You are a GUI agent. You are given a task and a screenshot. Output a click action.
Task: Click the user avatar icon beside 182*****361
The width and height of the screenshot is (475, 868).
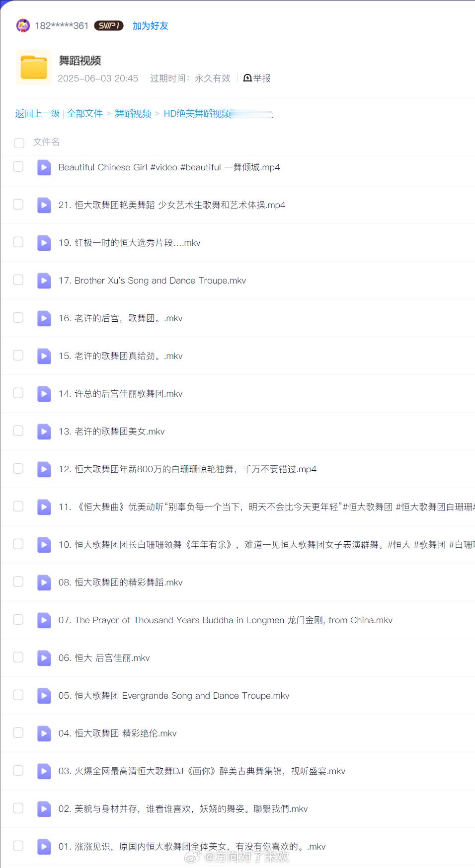click(x=23, y=25)
